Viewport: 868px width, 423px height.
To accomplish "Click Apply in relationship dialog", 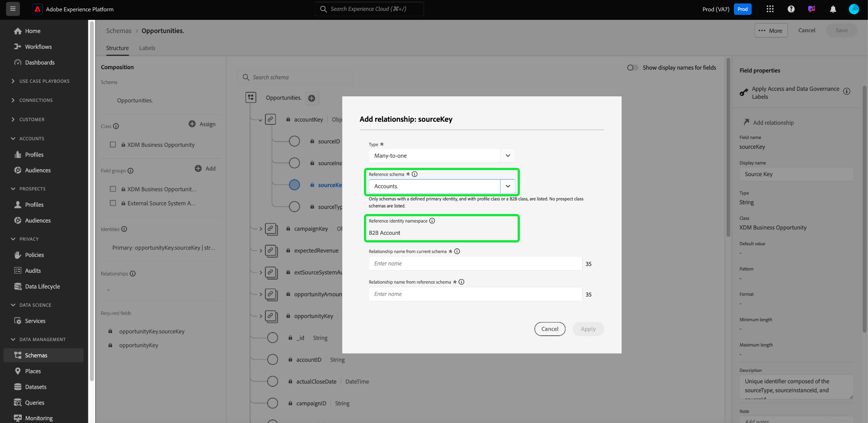I will tap(588, 329).
